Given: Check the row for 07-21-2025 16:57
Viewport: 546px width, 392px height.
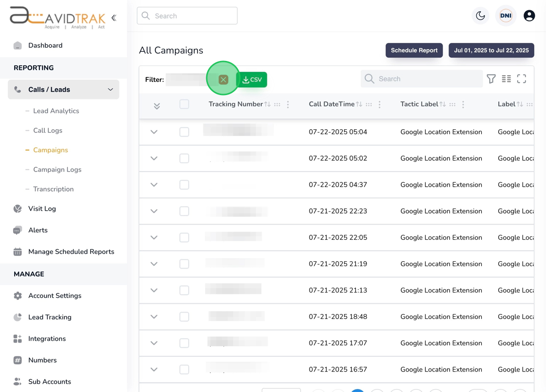Looking at the screenshot, I should (184, 370).
